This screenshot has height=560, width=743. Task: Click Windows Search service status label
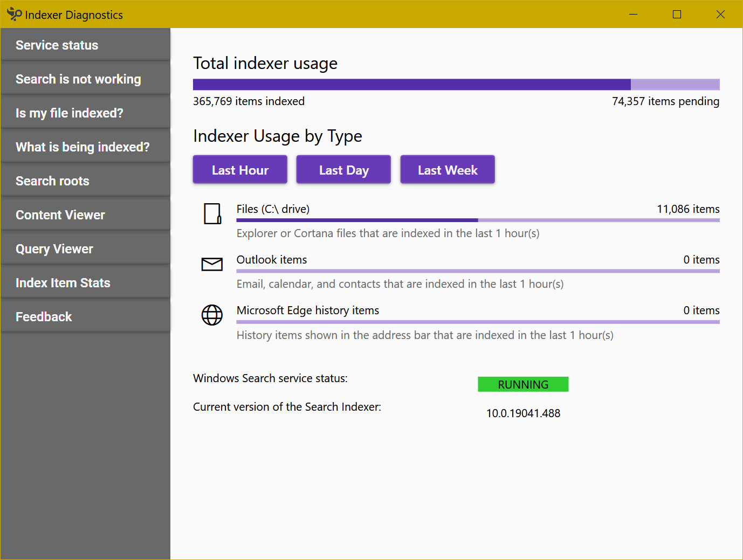(x=270, y=378)
